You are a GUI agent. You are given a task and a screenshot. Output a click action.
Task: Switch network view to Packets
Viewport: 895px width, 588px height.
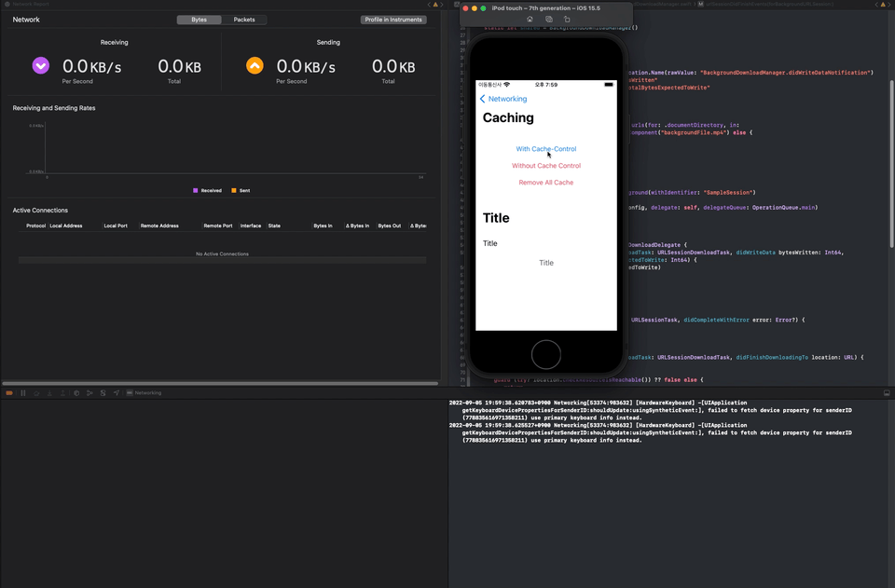pos(244,20)
